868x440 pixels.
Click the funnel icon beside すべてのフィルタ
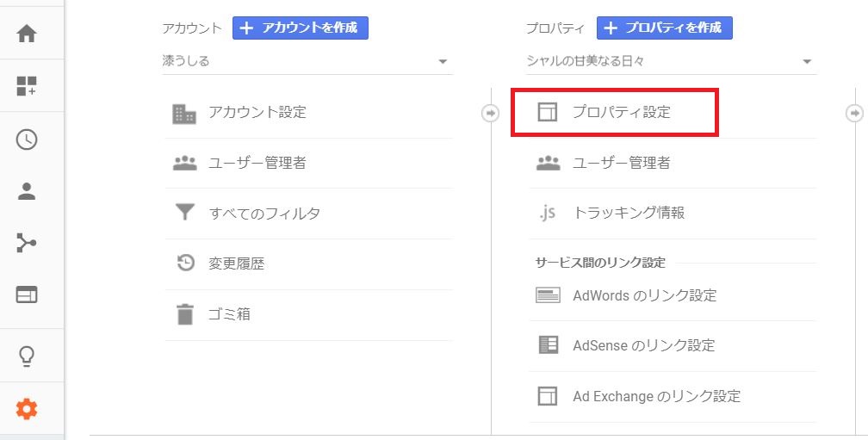click(184, 213)
